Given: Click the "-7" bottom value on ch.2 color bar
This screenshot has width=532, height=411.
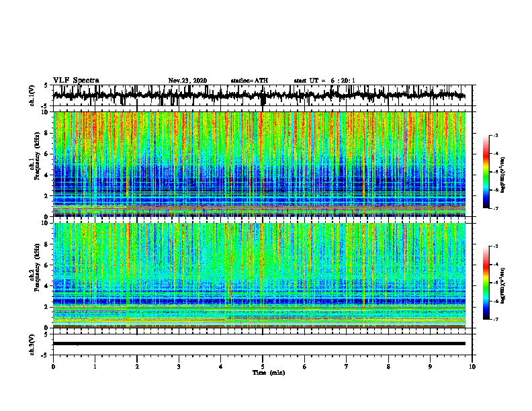Looking at the screenshot, I should pyautogui.click(x=496, y=319).
